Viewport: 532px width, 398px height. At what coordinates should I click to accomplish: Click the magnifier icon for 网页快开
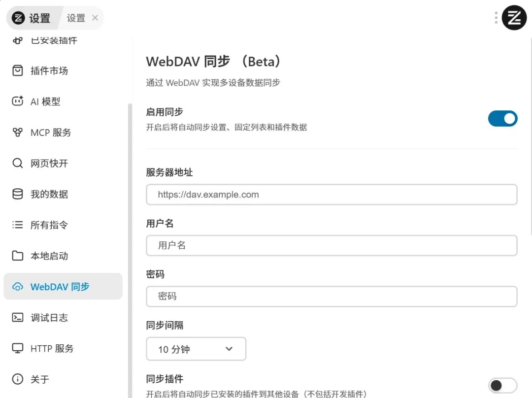click(x=18, y=163)
